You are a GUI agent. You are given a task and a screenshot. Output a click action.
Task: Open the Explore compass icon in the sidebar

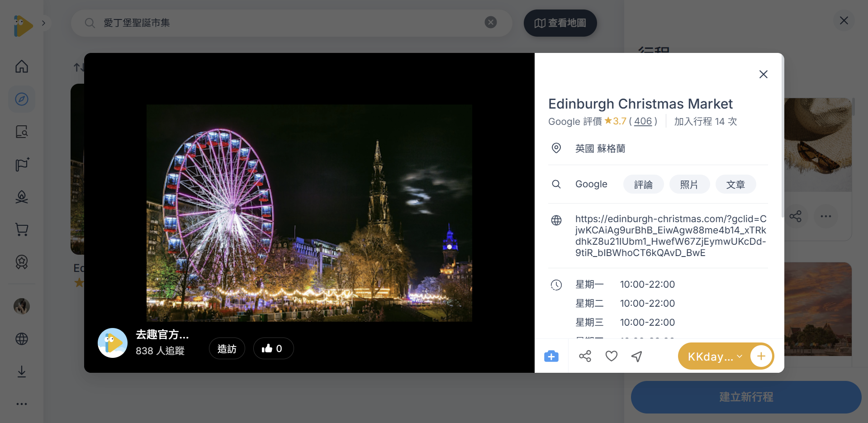click(22, 99)
